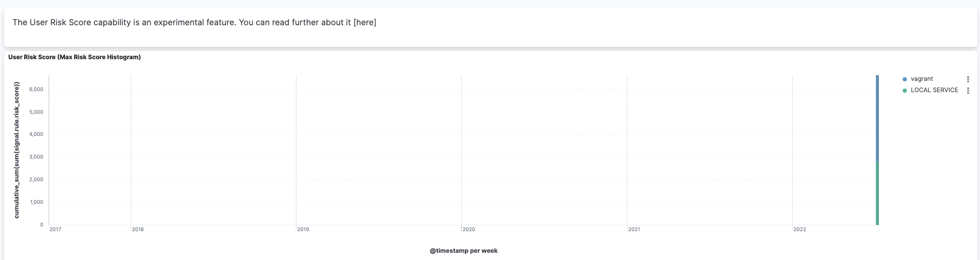980x260 pixels.
Task: Click the 2022 x-axis tick label
Action: [x=800, y=230]
